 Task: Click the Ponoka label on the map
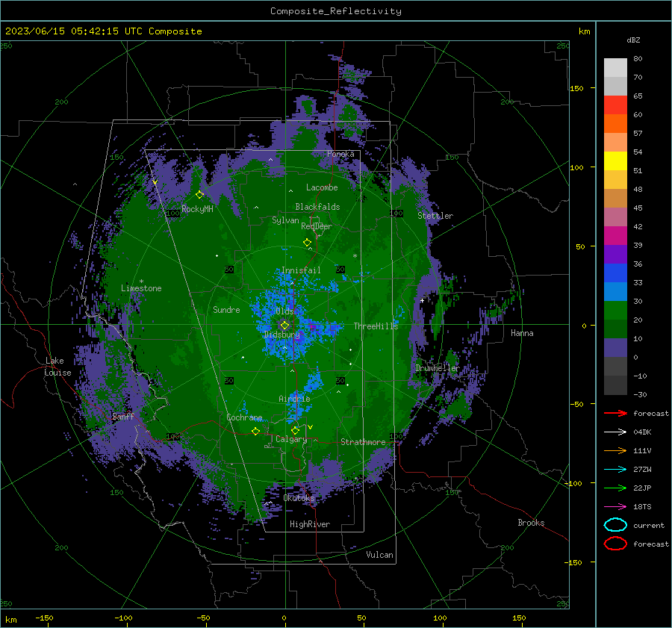tap(340, 154)
